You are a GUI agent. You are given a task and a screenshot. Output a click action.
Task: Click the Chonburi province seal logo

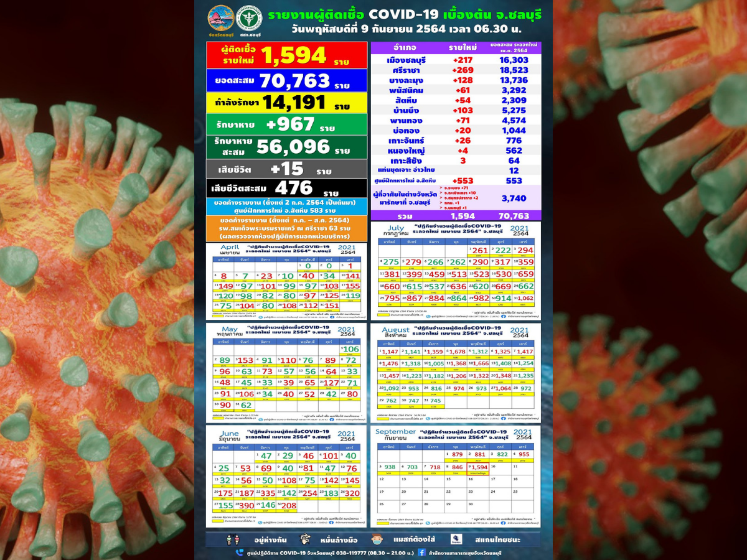pos(221,19)
